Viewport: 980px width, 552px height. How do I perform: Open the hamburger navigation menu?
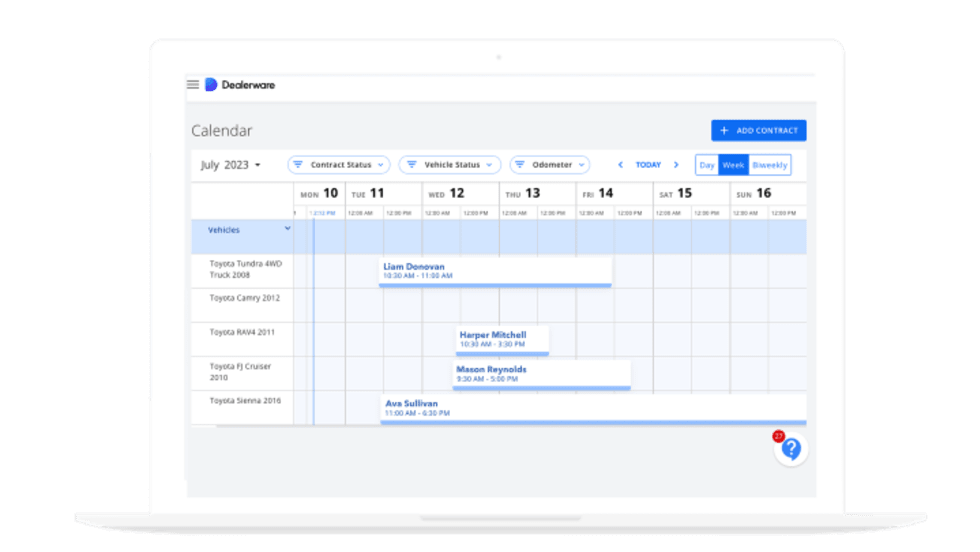193,85
